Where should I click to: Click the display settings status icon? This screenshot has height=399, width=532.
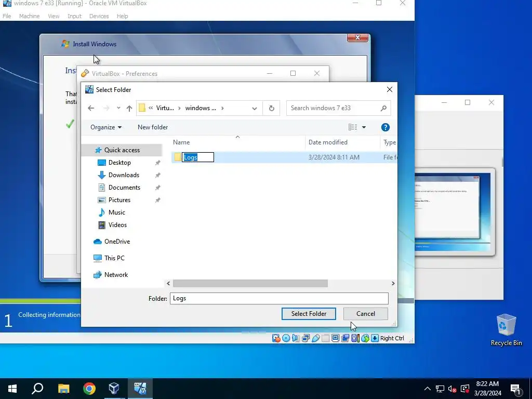335,338
